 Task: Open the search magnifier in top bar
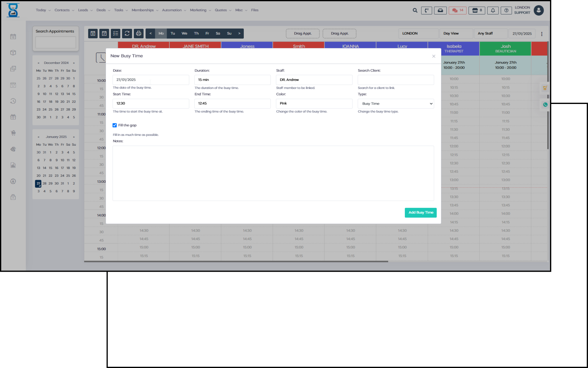pyautogui.click(x=415, y=10)
